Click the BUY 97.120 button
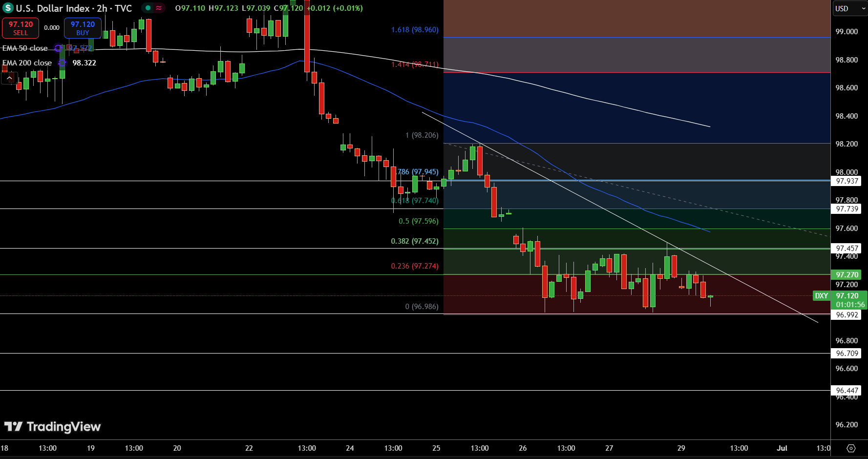The image size is (868, 459). click(83, 28)
